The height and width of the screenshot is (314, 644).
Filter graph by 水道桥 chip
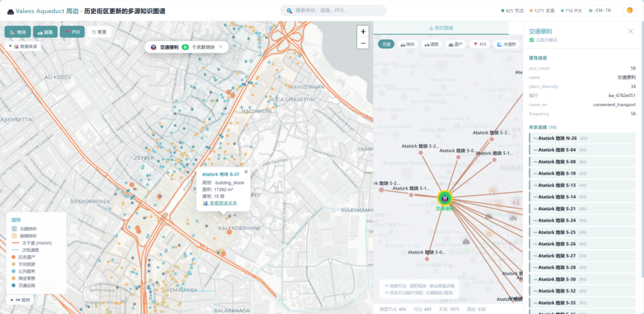click(x=506, y=44)
